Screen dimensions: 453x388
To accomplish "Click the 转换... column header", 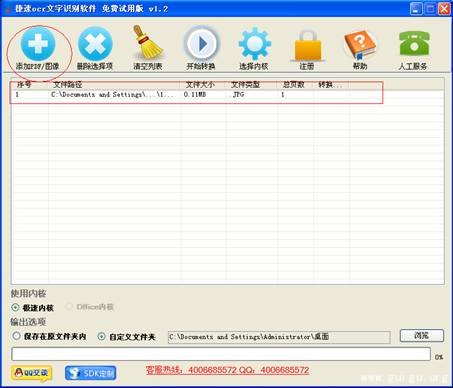I will click(332, 85).
